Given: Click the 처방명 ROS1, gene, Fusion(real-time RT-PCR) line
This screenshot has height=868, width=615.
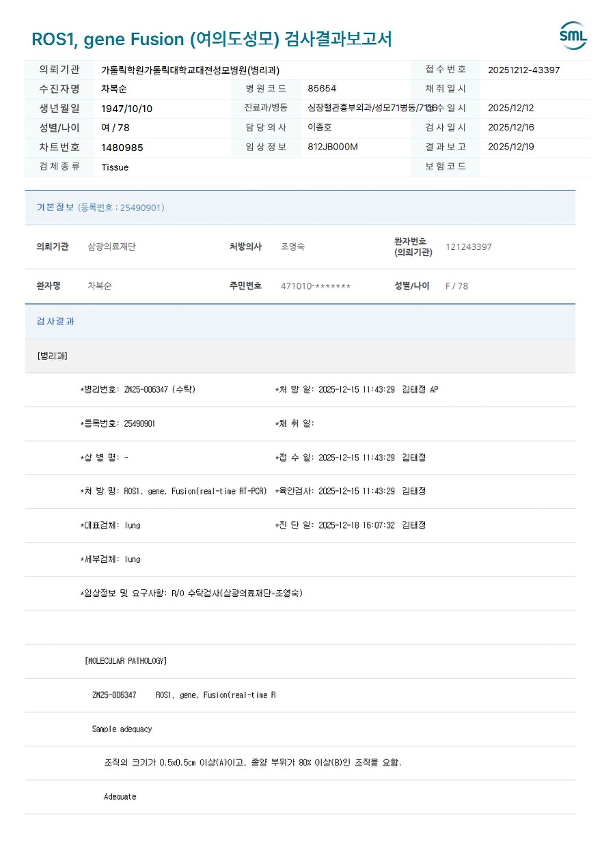Looking at the screenshot, I should pos(174,491).
